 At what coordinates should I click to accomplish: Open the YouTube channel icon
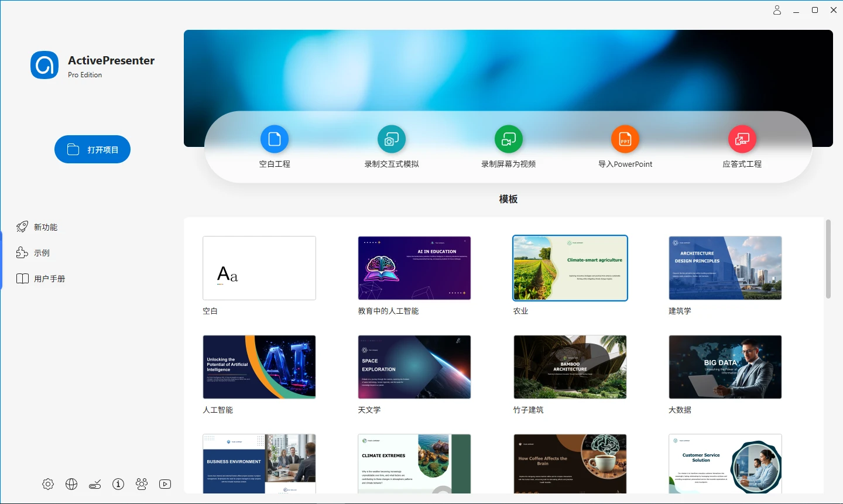(x=165, y=484)
